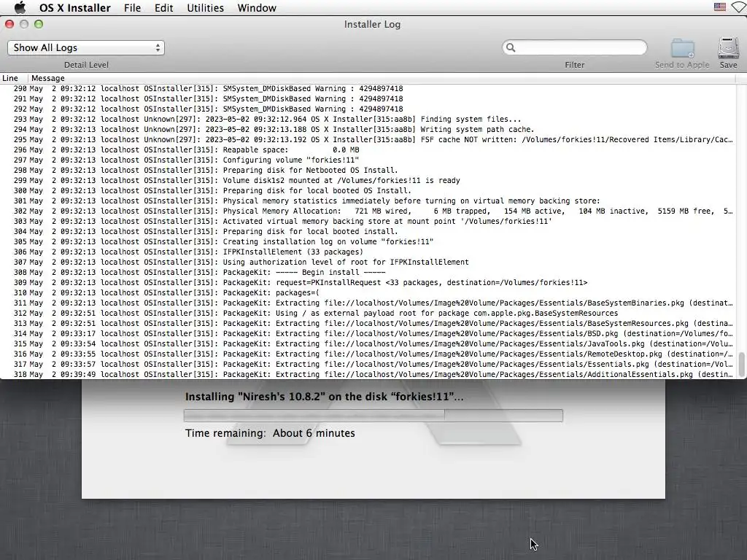
Task: Click the Installer Log window title
Action: [x=372, y=24]
